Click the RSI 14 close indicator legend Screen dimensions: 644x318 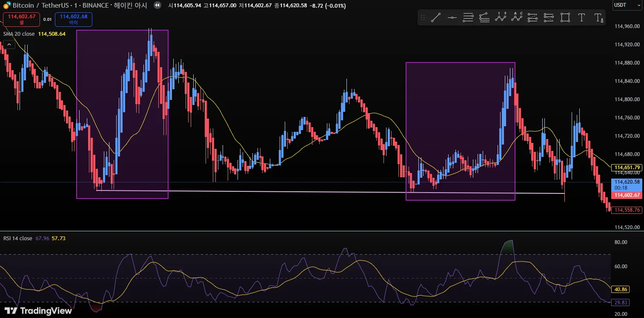[x=17, y=238]
